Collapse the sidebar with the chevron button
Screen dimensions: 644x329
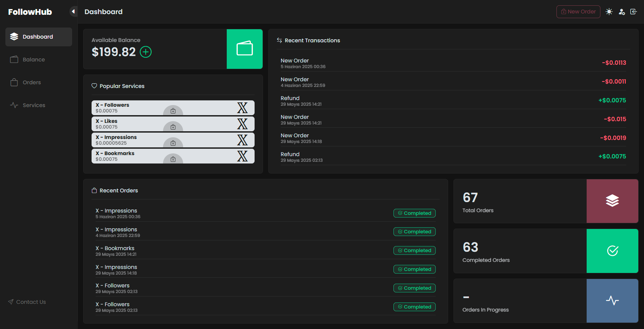pos(73,11)
